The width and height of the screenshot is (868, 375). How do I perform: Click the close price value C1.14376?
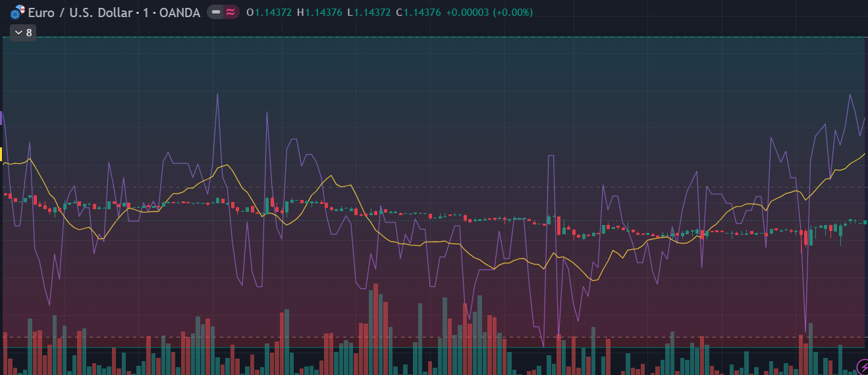[418, 12]
